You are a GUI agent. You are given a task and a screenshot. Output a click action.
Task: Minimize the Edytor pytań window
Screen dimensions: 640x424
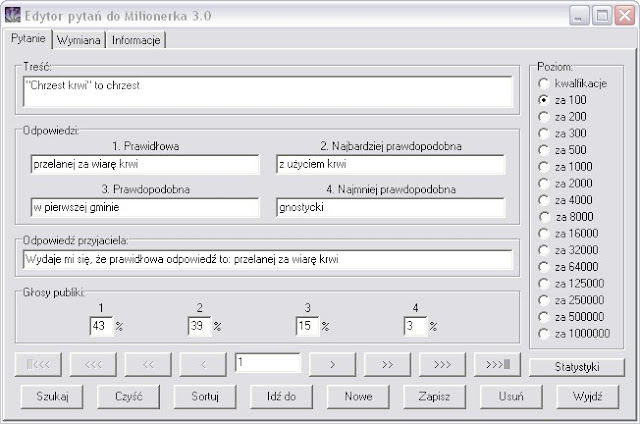click(579, 16)
